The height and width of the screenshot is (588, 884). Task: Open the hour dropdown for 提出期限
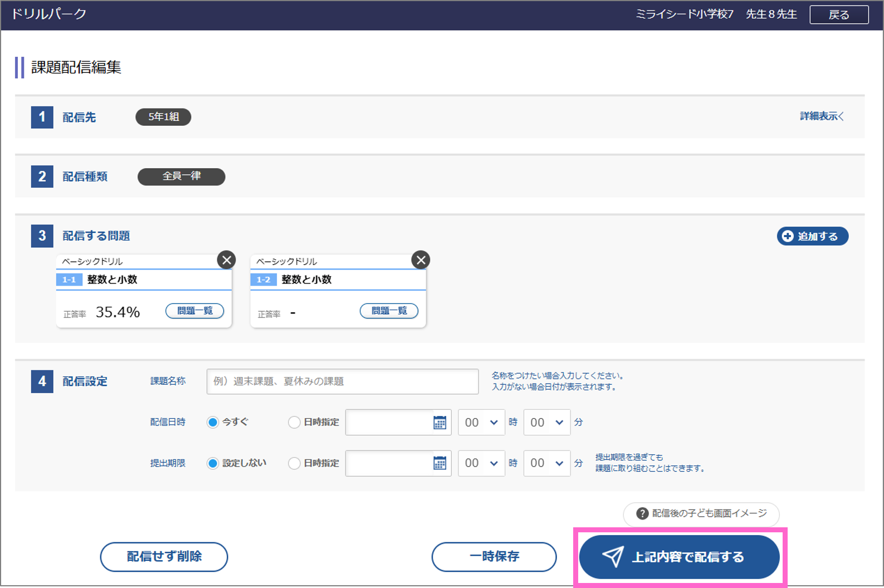tap(481, 463)
